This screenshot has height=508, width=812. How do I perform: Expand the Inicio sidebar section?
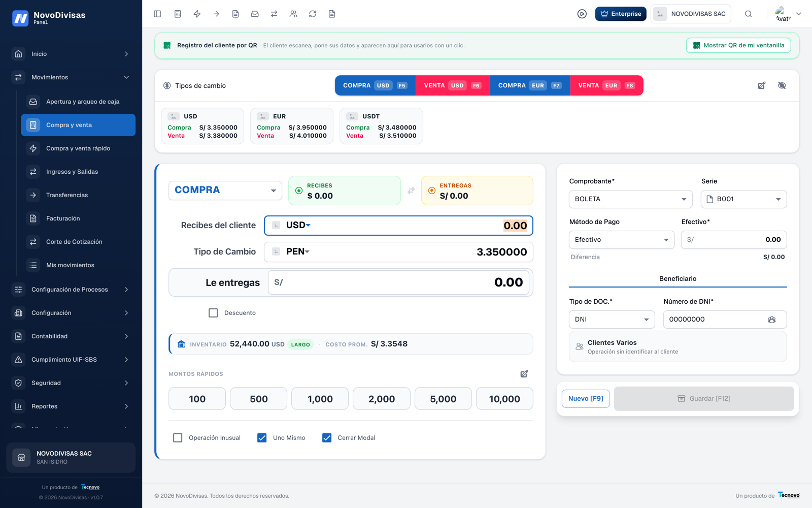71,54
